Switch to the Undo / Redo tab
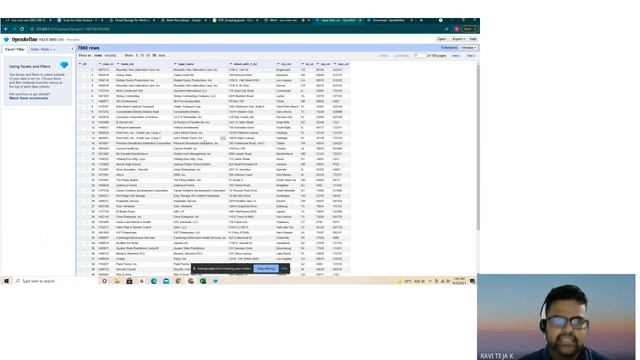This screenshot has width=640, height=360. pos(42,49)
